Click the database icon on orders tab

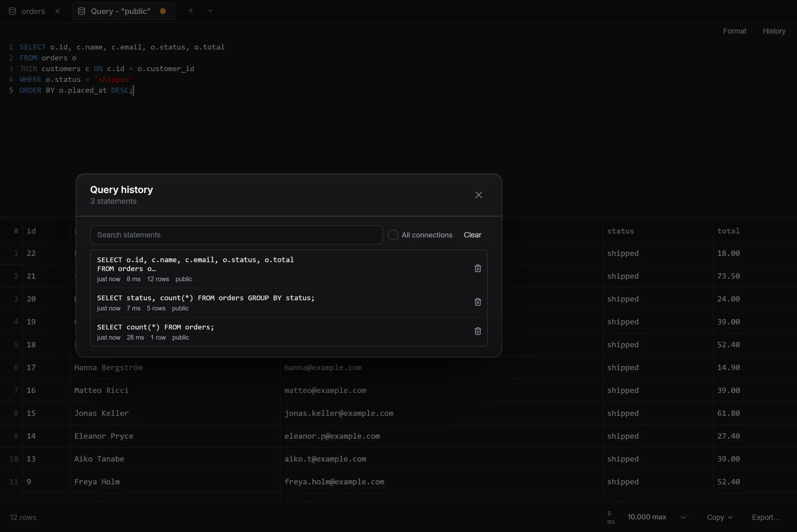pyautogui.click(x=12, y=11)
